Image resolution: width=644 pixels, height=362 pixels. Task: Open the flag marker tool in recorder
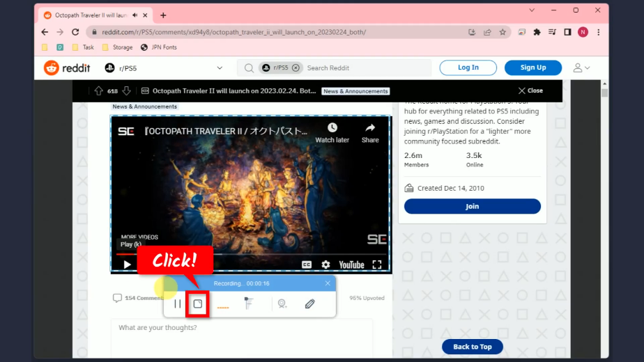click(249, 304)
